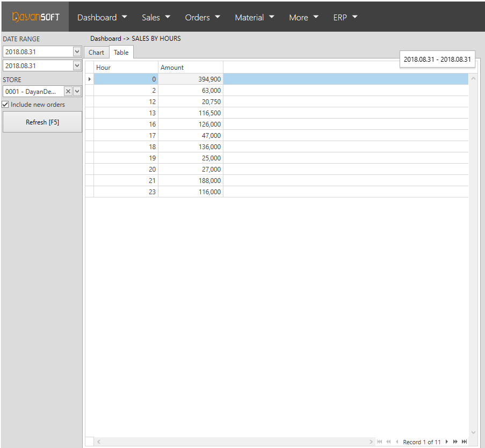Select the hour cell 23

coord(126,192)
